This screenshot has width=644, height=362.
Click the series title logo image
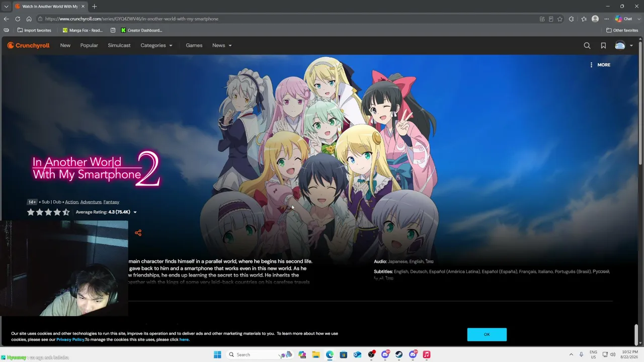tap(96, 168)
